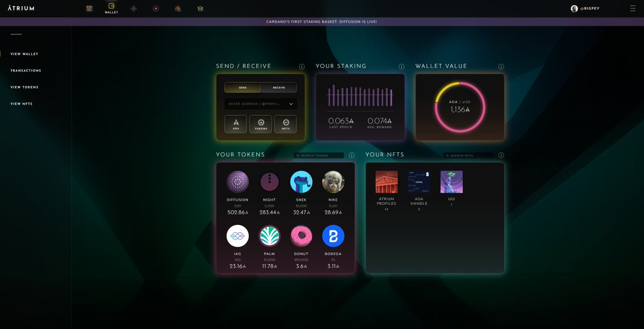Open the green graduation cap icon

tap(200, 9)
